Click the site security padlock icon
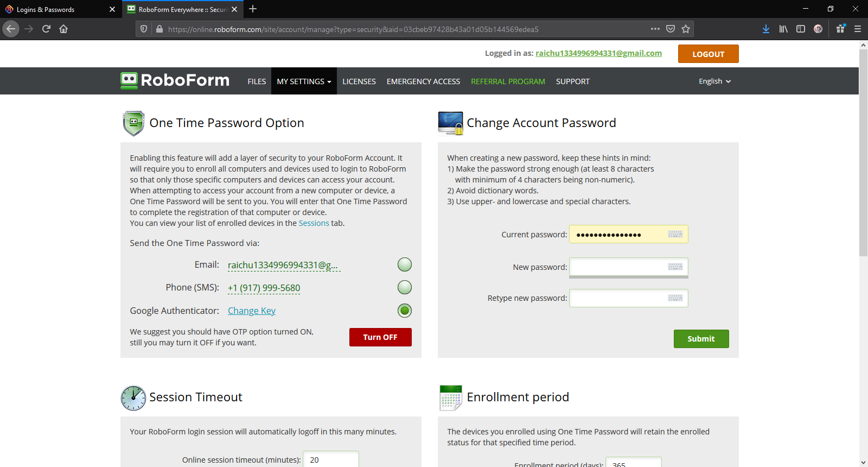Viewport: 868px width, 467px height. (159, 29)
